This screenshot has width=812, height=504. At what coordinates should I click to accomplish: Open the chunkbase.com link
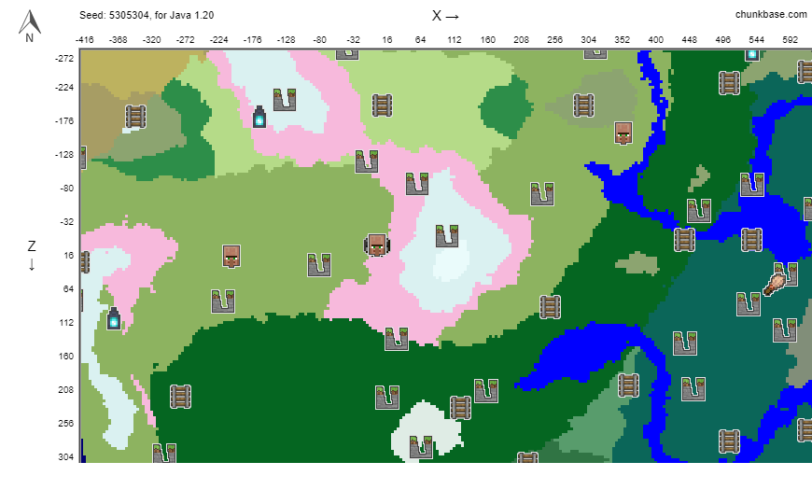tap(771, 15)
